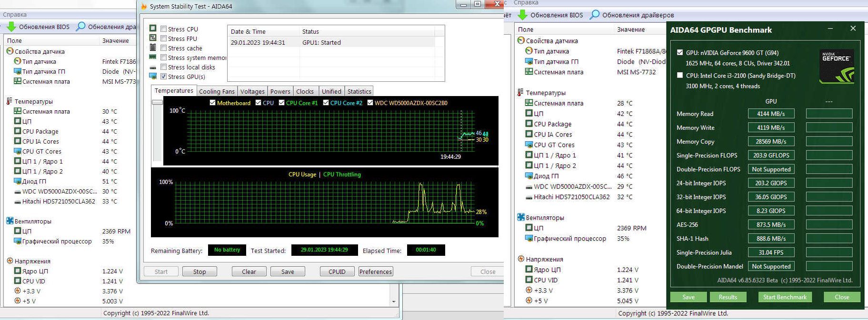Select Stress system memory RAM icon
Viewport: 868px width, 320px height.
[153, 57]
